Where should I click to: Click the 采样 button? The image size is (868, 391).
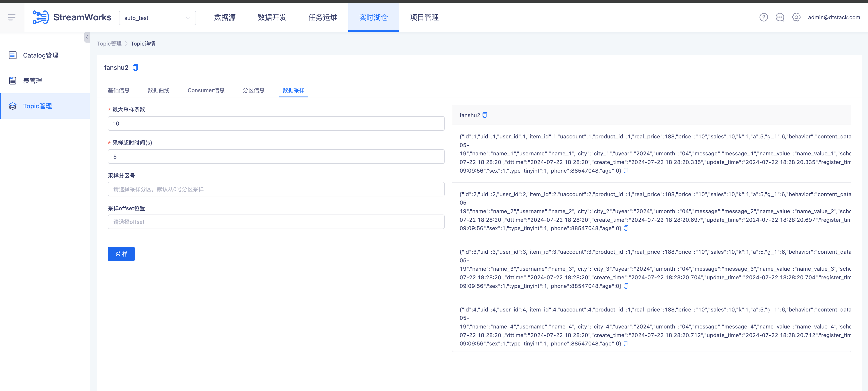pyautogui.click(x=121, y=254)
